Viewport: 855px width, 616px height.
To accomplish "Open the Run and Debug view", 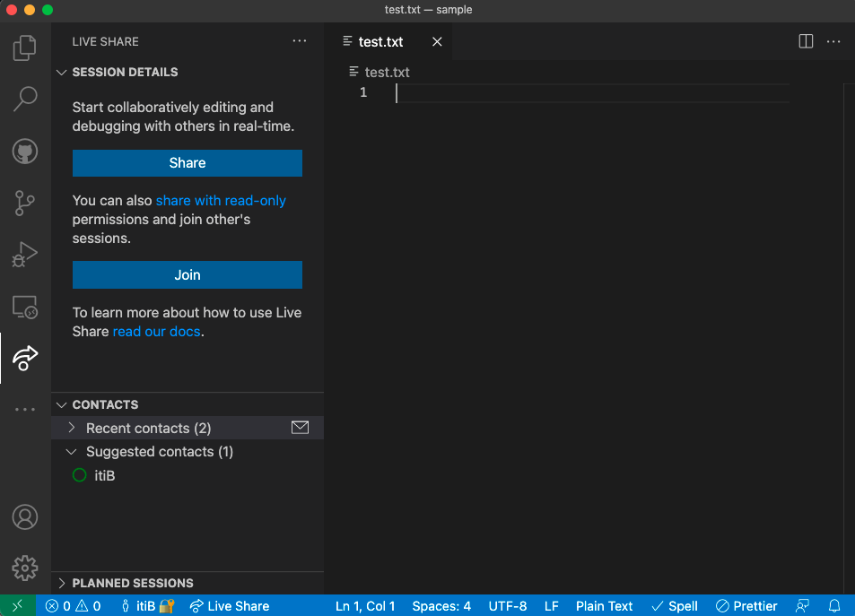I will [x=24, y=254].
